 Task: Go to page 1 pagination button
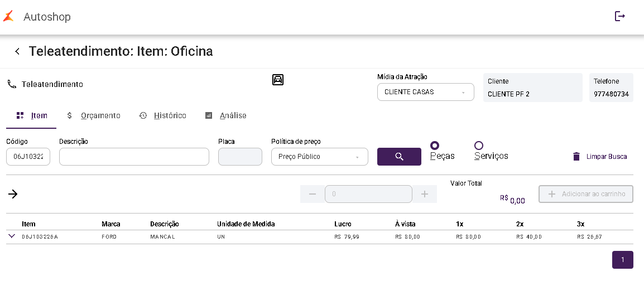[623, 260]
